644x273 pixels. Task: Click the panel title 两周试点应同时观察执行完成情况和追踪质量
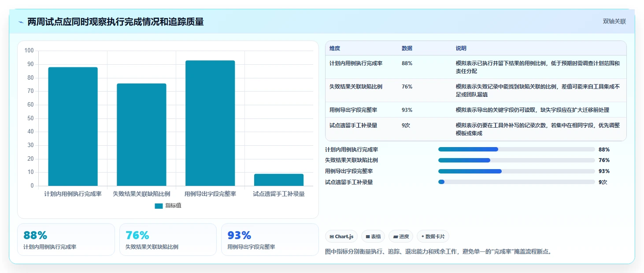tap(115, 22)
